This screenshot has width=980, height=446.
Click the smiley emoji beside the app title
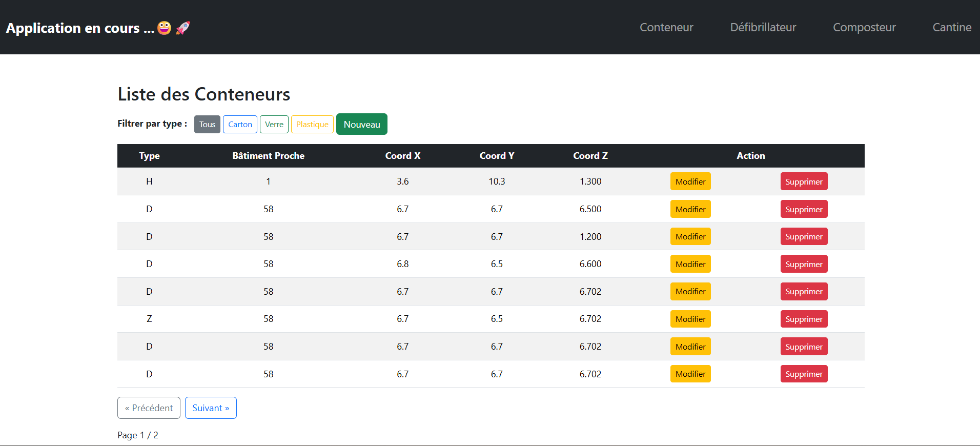164,28
